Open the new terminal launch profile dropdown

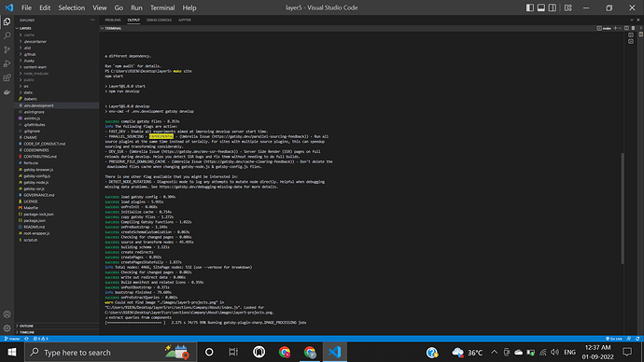[620, 28]
